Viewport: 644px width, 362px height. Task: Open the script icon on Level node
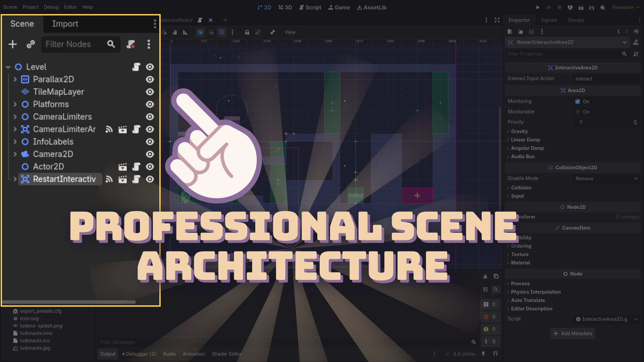pos(136,67)
